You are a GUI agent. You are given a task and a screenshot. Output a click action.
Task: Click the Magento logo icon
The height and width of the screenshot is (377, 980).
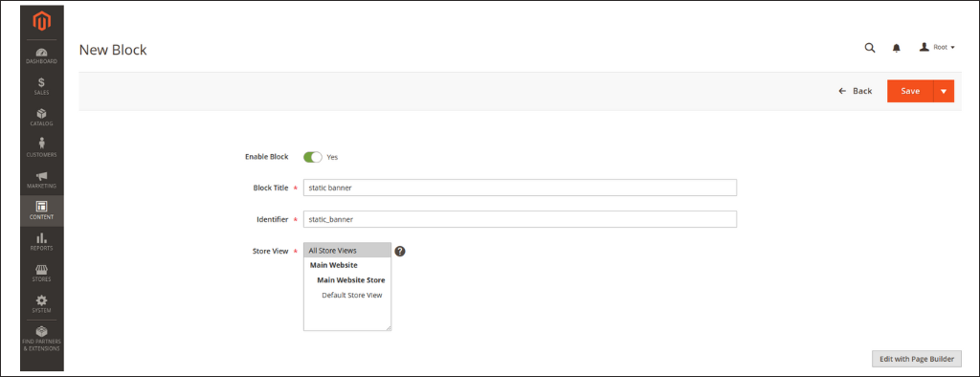tap(41, 21)
